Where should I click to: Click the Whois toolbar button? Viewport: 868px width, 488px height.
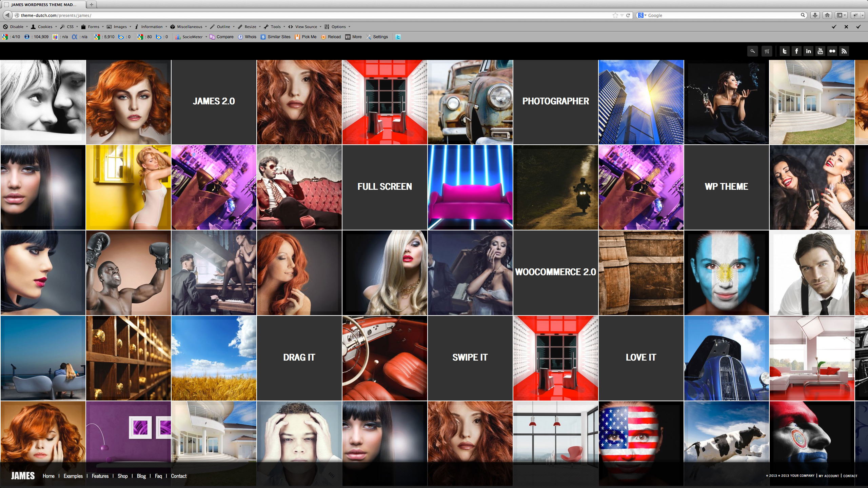tap(250, 37)
